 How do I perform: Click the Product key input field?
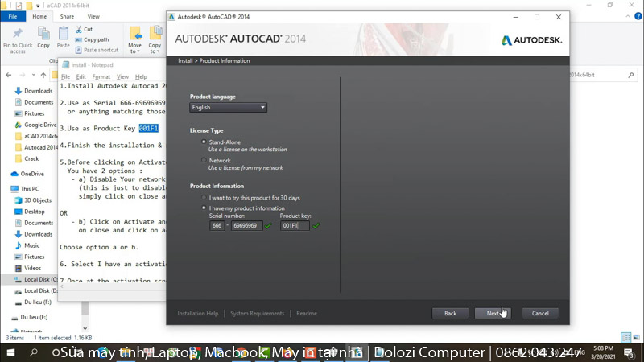coord(294,226)
